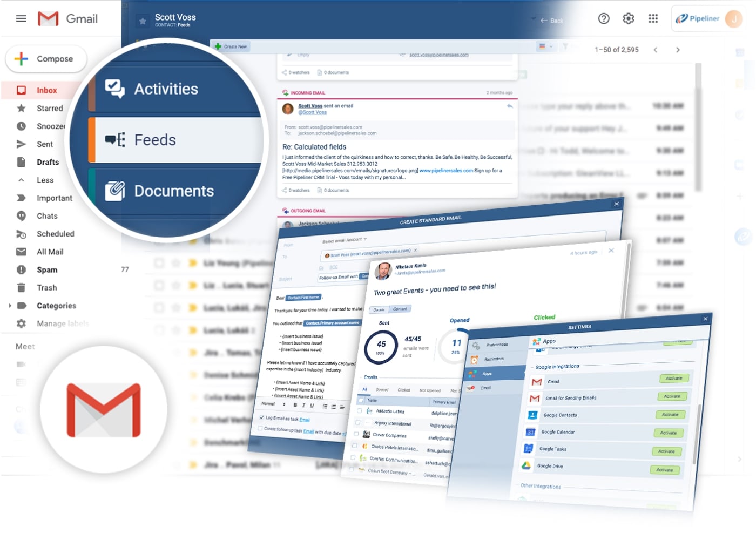Click Nikolaus Kimla's profile photo
756x540 pixels.
tap(384, 271)
